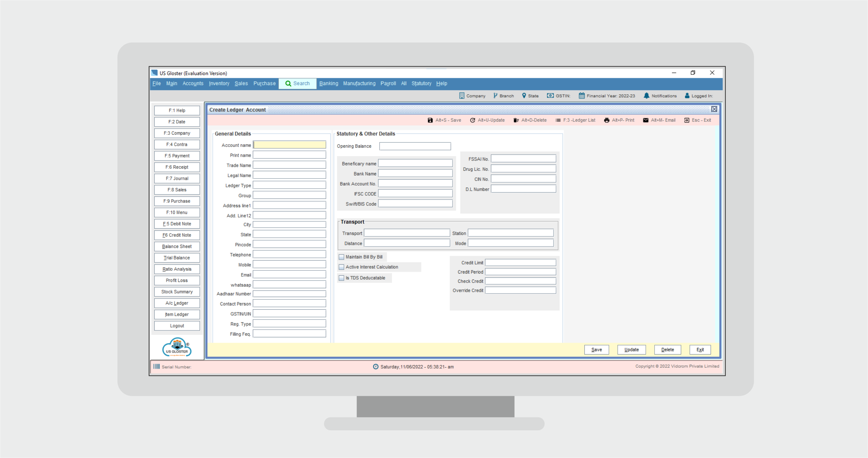Open the Inventory menu
Screen dimensions: 868x458
pos(219,83)
